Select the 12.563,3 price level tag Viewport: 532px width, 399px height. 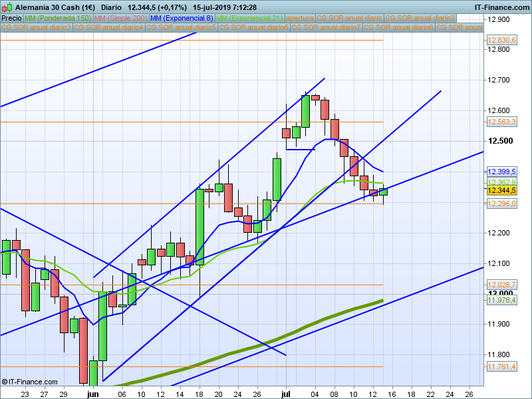pyautogui.click(x=501, y=122)
